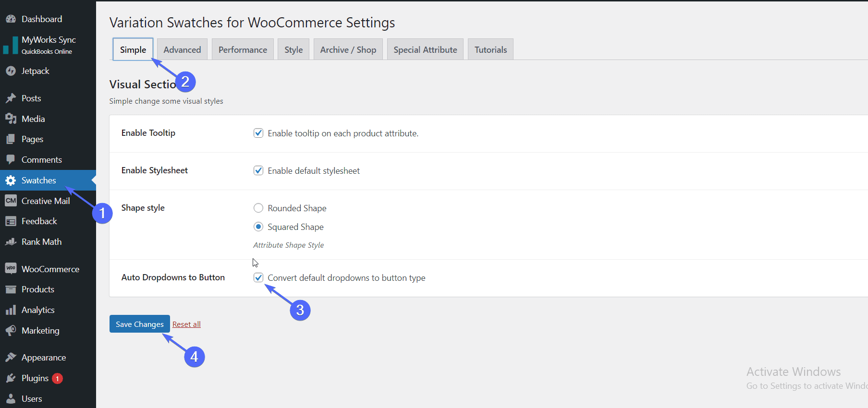Screen dimensions: 868x408
Task: Toggle Convert default dropdowns to button type
Action: point(258,277)
